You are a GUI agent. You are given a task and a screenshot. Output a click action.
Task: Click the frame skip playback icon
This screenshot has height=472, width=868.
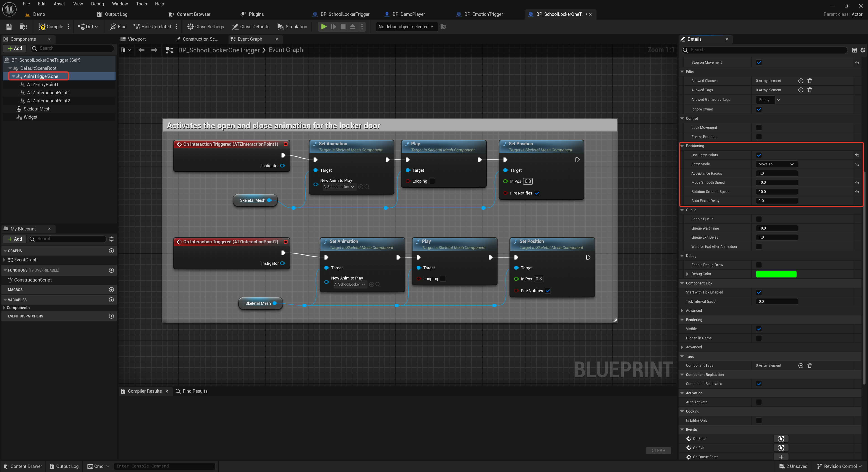point(334,27)
